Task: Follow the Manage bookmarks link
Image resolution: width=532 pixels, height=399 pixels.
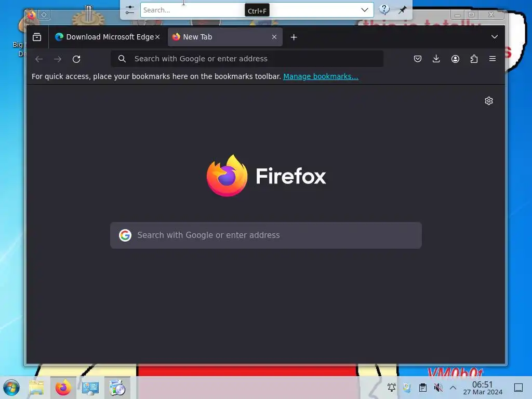Action: click(321, 76)
